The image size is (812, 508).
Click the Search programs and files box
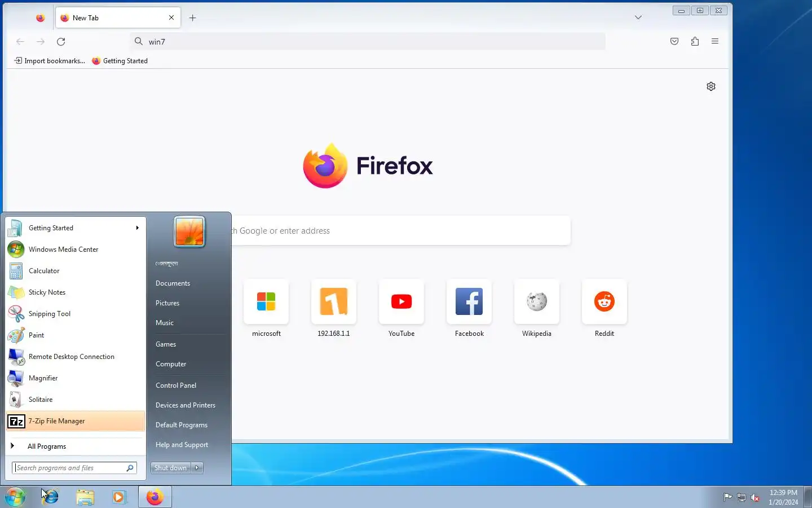point(74,468)
